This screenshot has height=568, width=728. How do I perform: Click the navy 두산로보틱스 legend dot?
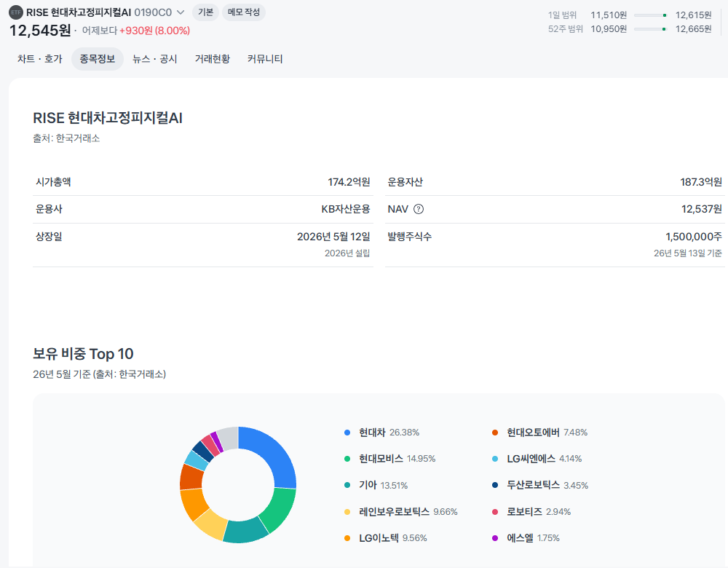[x=495, y=485]
